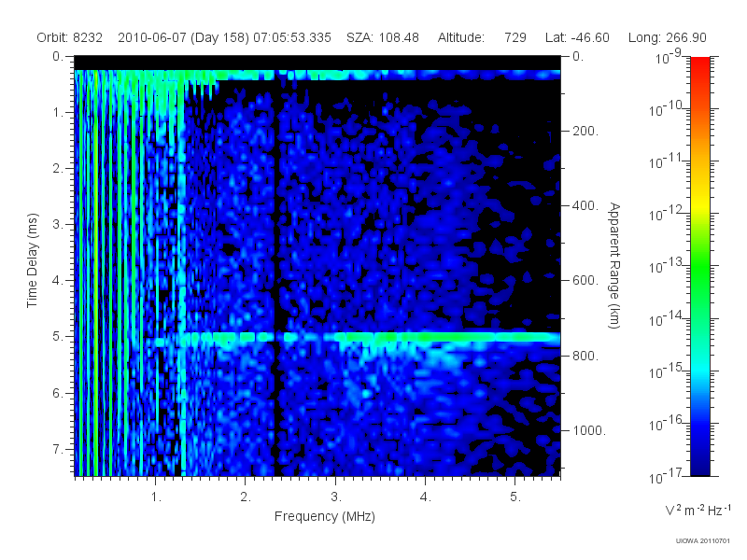Click the altitude value '729'
The width and height of the screenshot is (747, 560).
pos(515,37)
